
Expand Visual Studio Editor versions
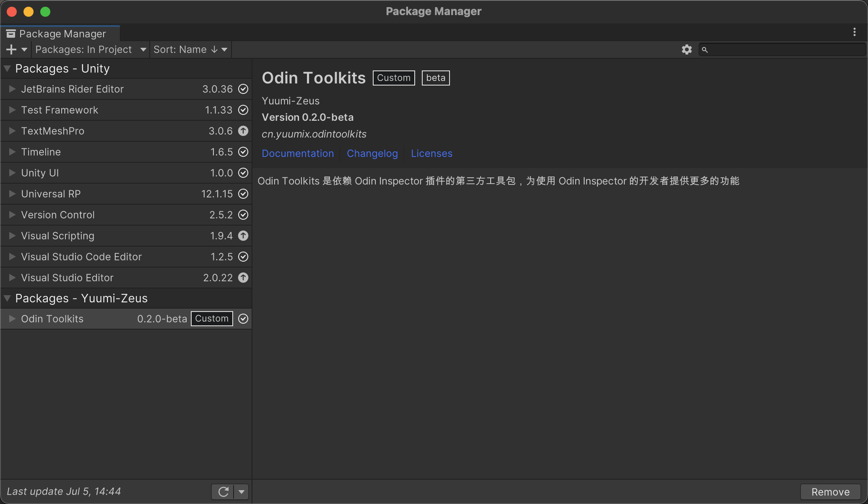pos(12,278)
